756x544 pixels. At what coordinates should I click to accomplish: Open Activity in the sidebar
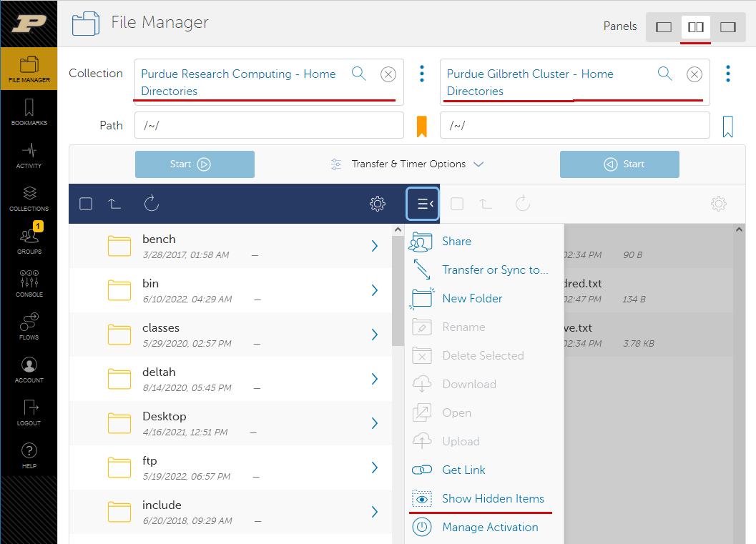tap(29, 154)
